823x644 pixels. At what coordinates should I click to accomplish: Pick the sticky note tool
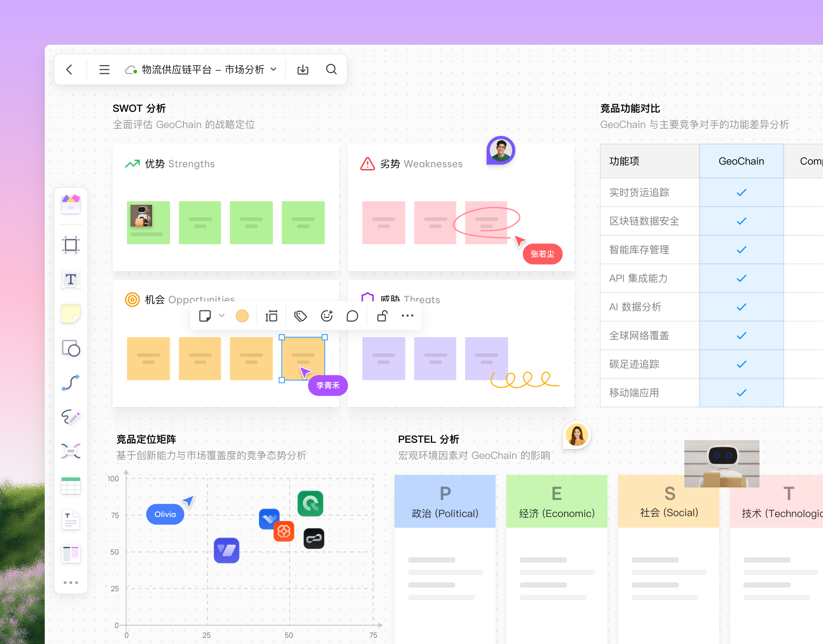pyautogui.click(x=71, y=314)
